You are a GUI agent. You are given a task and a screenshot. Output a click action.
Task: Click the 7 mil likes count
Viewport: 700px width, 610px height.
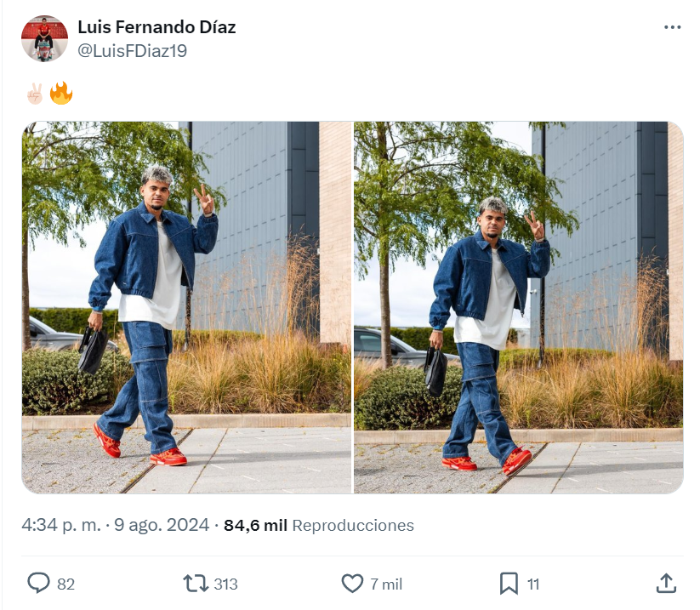click(x=386, y=584)
